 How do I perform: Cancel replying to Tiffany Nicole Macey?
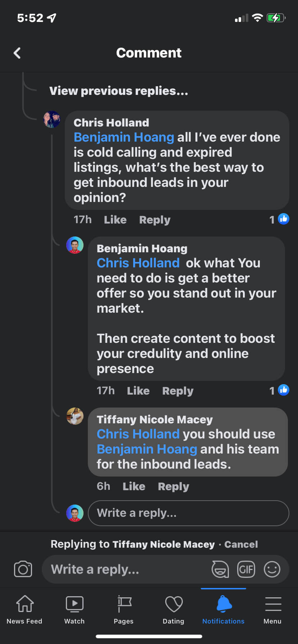(x=241, y=544)
